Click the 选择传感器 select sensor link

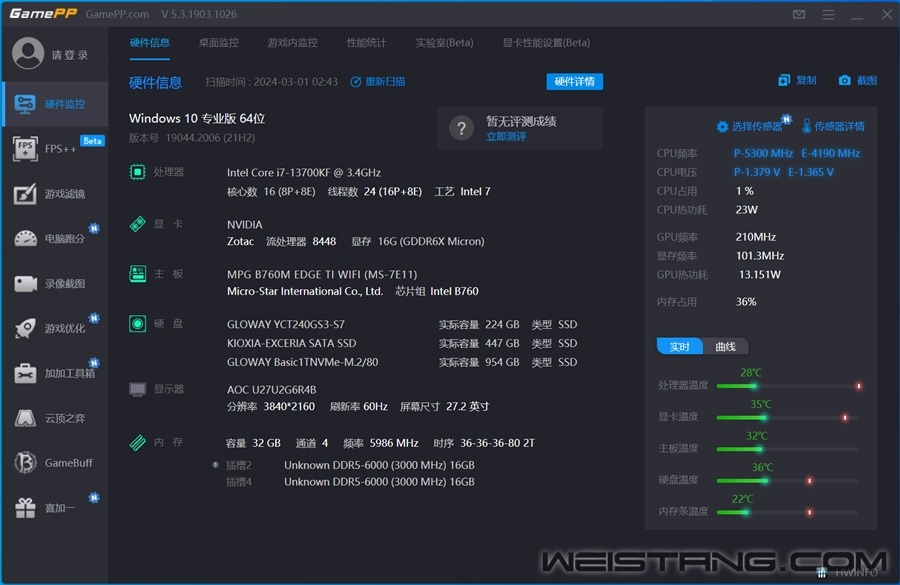pos(757,126)
